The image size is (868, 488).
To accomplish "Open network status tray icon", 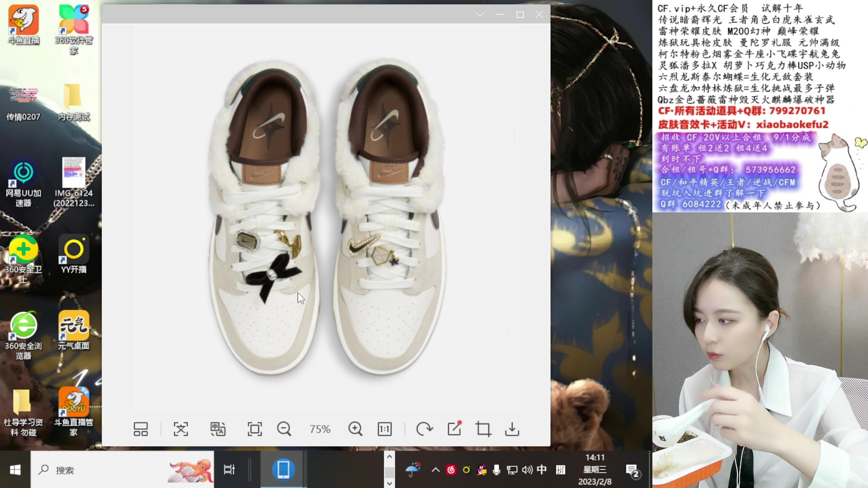I will [x=512, y=470].
